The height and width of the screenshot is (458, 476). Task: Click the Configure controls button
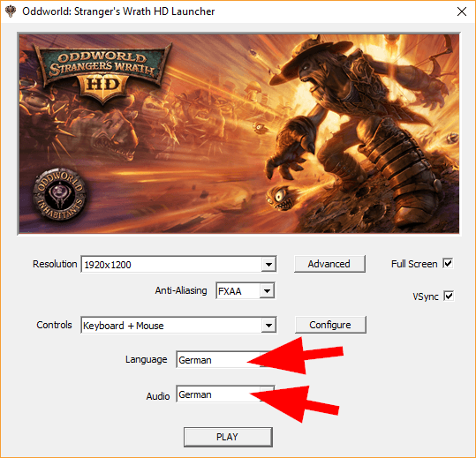pos(330,325)
